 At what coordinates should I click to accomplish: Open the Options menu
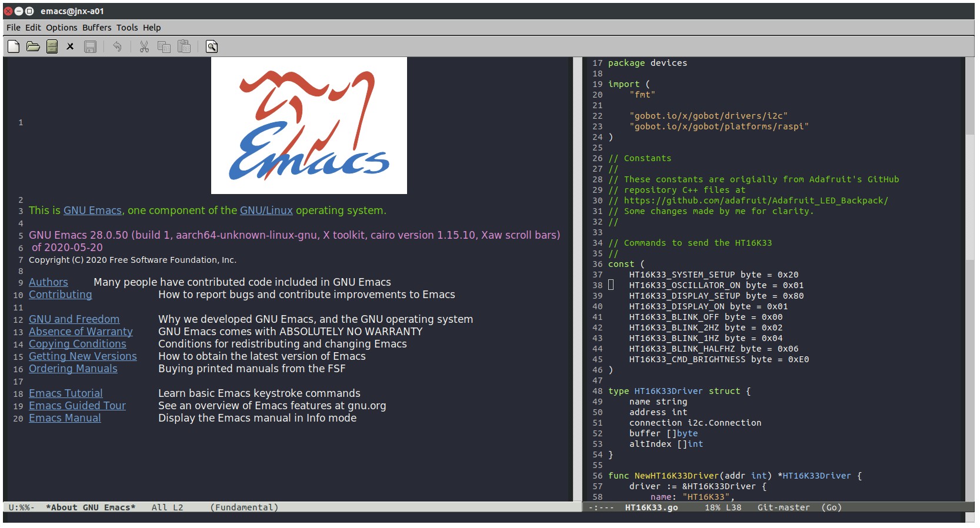point(62,28)
